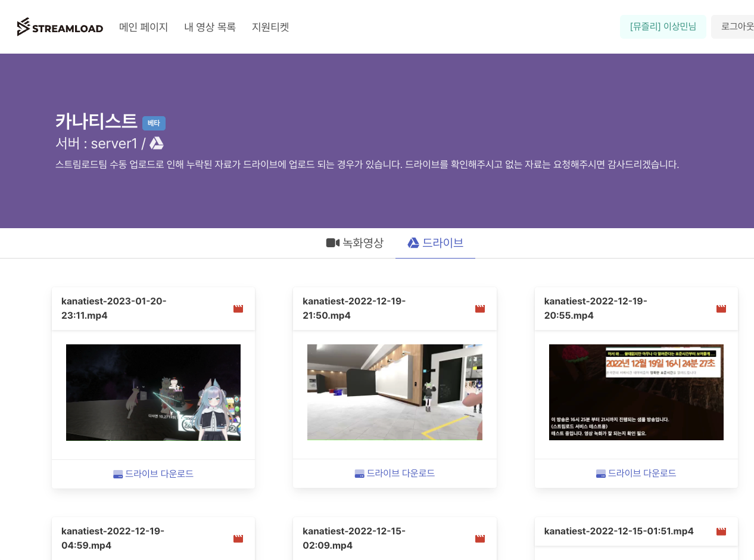Open thumbnail of kanatiest-2022-12-19-21:50.mp4

point(395,393)
